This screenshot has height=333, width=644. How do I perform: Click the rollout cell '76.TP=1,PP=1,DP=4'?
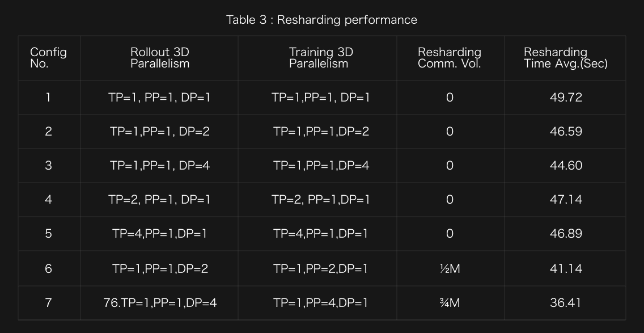(159, 303)
